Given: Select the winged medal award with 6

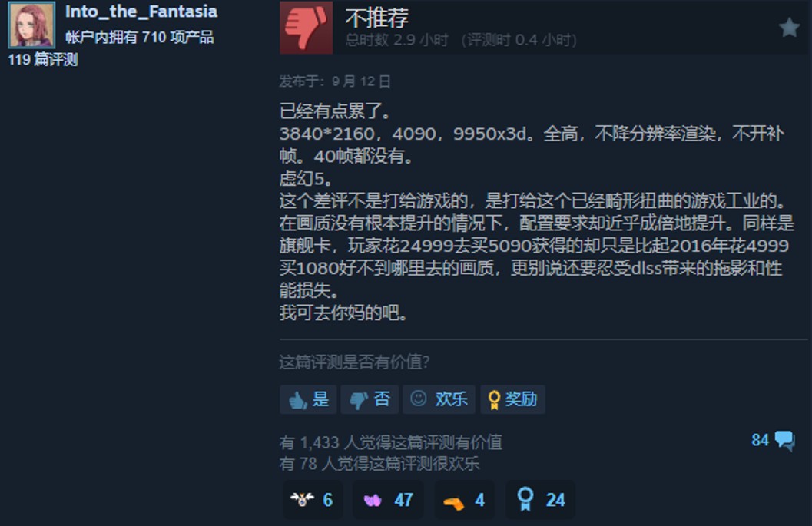Looking at the screenshot, I should pos(312,500).
